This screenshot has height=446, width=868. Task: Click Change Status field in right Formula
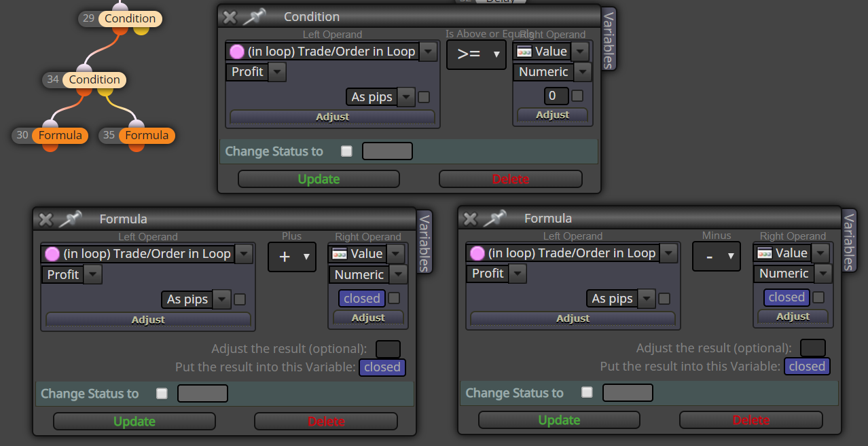point(628,392)
